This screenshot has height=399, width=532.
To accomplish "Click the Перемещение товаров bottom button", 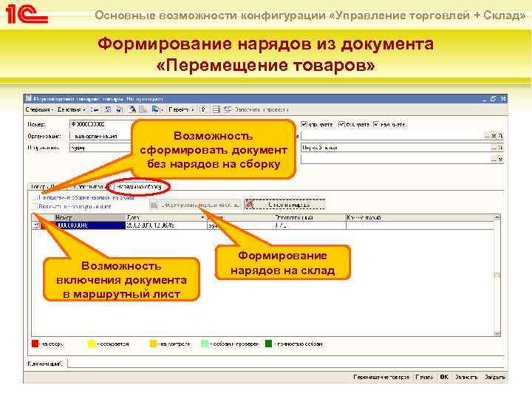I will point(381,377).
